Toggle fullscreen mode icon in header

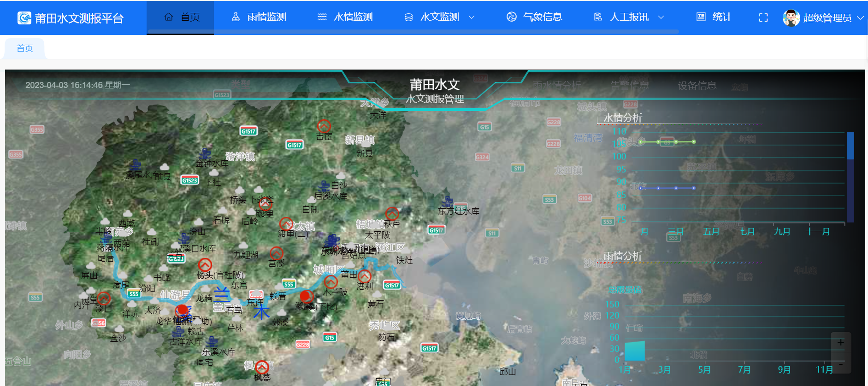point(763,18)
